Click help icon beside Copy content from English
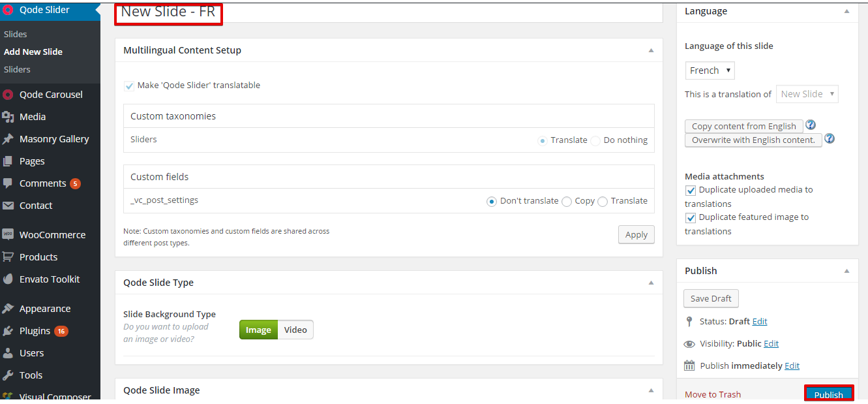The width and height of the screenshot is (868, 404). (811, 125)
